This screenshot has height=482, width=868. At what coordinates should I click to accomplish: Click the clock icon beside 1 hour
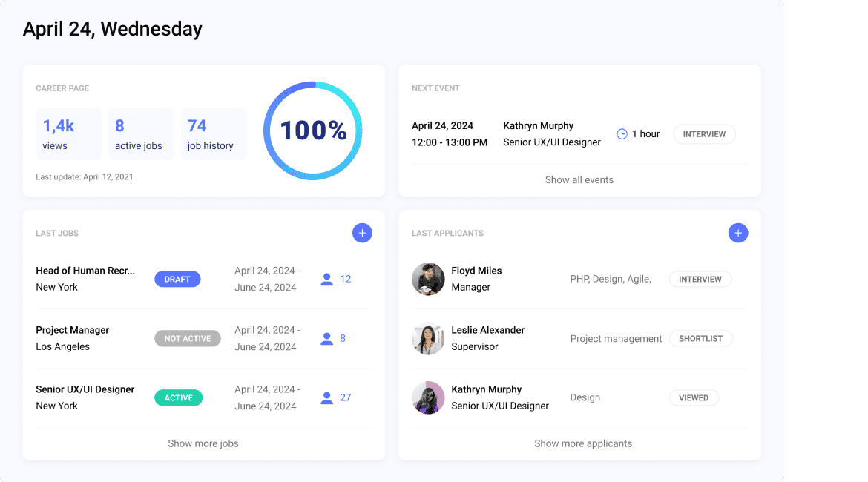622,134
